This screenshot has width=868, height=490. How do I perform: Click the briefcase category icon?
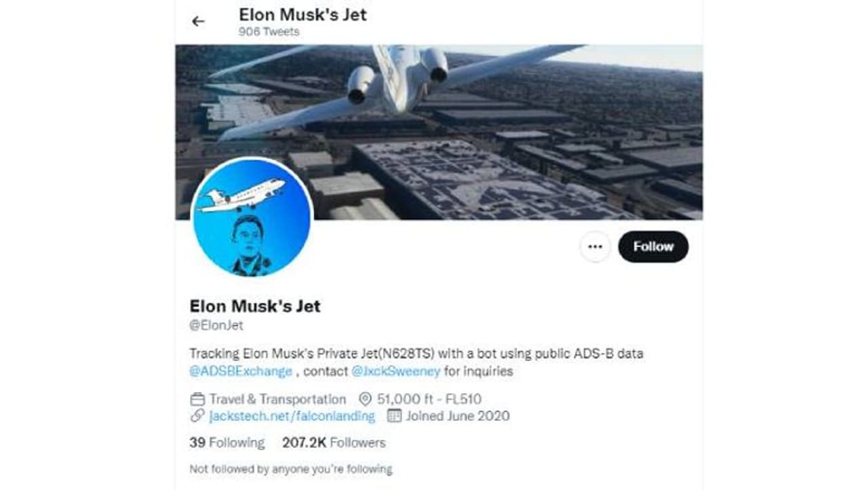197,399
